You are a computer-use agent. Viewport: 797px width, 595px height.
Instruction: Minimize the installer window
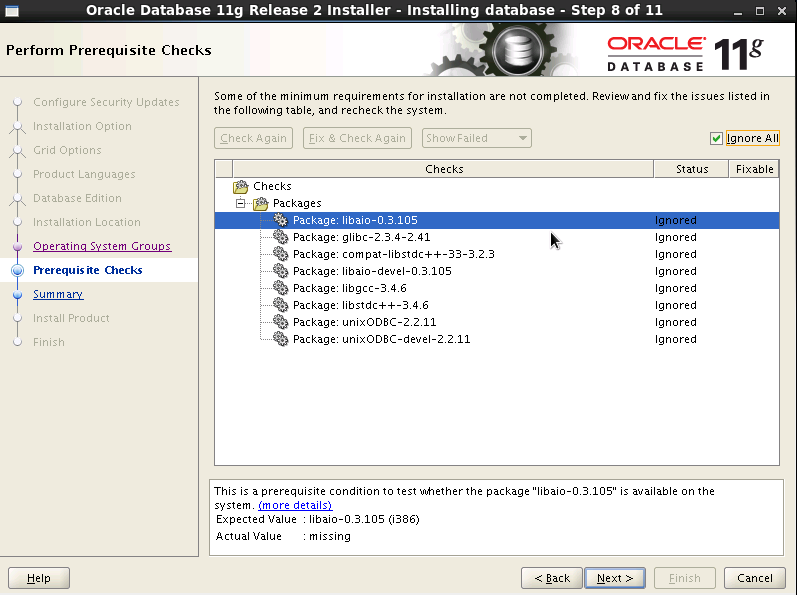tap(738, 11)
